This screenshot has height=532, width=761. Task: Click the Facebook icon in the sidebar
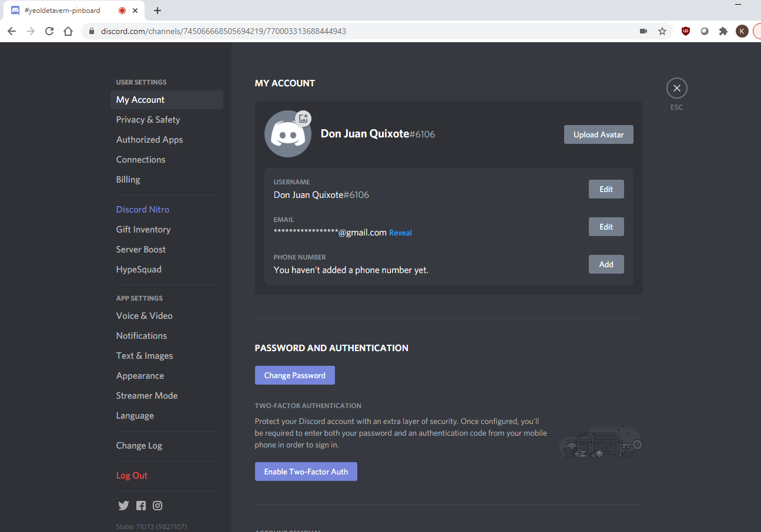coord(141,506)
